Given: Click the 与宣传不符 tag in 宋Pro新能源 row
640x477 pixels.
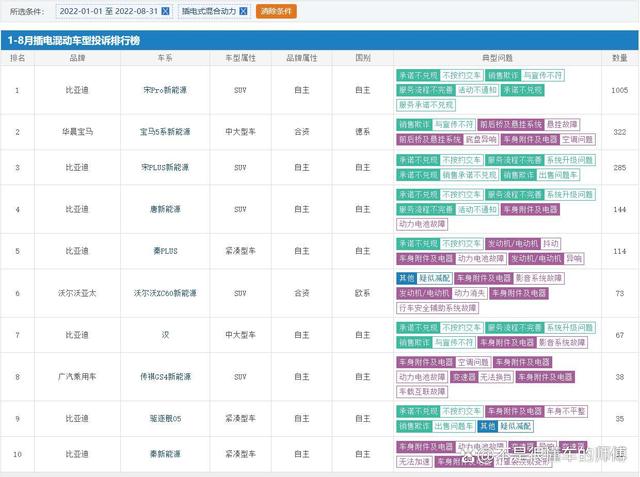Looking at the screenshot, I should point(543,75).
